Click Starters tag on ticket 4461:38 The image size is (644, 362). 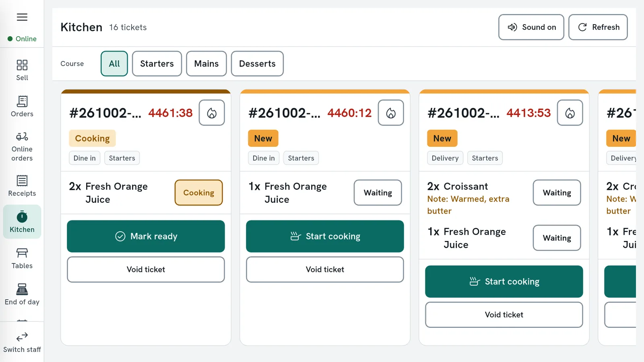[x=122, y=158]
